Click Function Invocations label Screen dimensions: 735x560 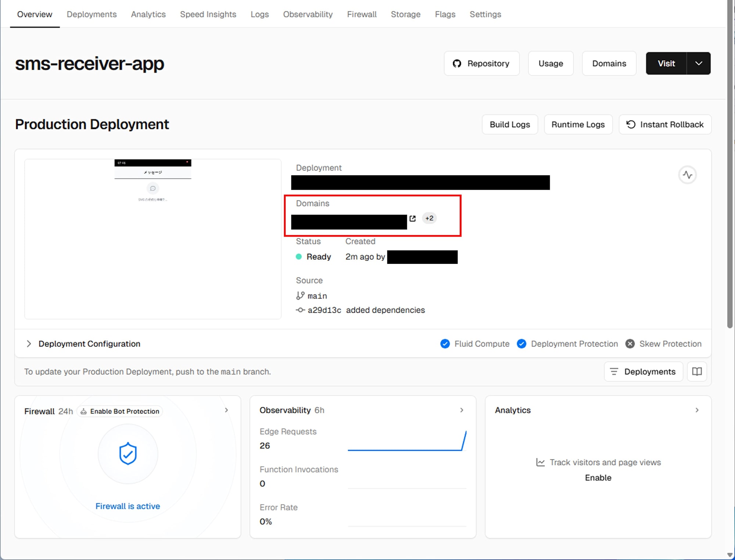[299, 469]
